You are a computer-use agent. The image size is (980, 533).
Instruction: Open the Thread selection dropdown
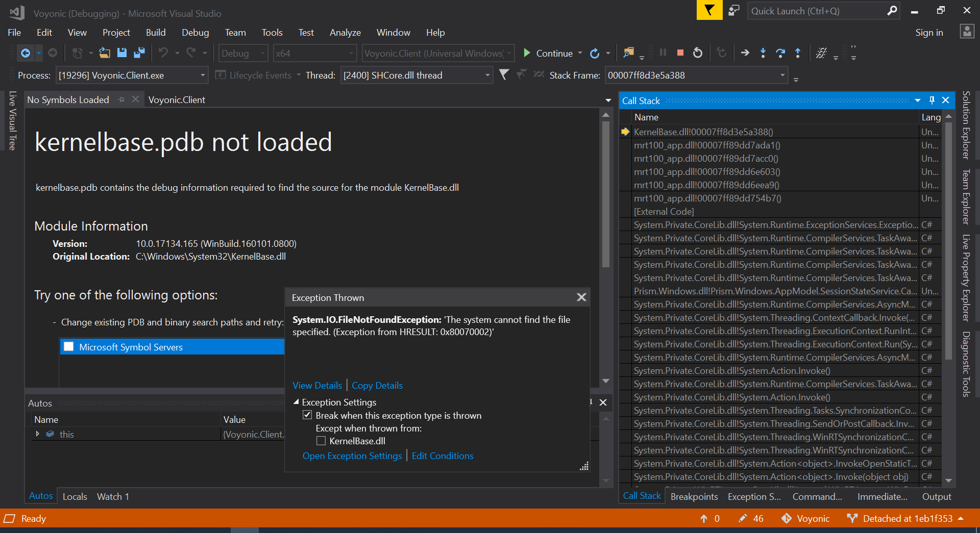pos(487,75)
